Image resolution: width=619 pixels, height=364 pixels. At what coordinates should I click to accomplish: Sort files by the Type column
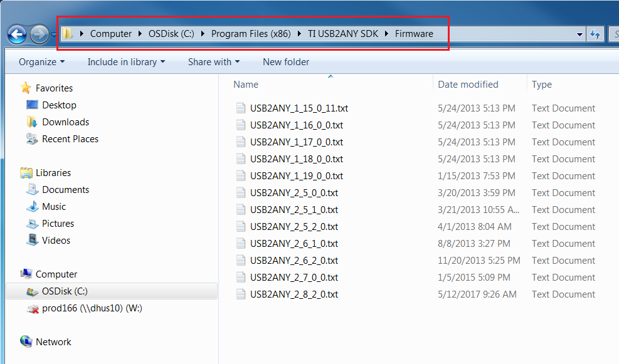pyautogui.click(x=542, y=85)
